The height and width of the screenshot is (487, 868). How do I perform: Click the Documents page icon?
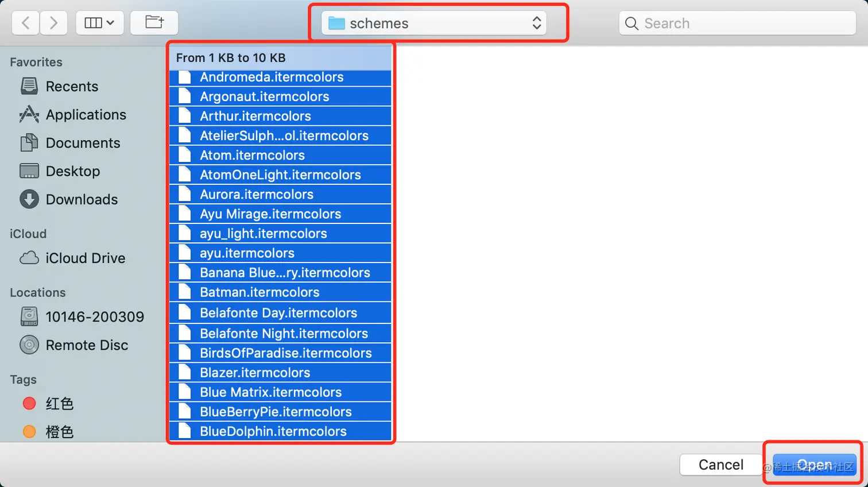click(x=29, y=142)
